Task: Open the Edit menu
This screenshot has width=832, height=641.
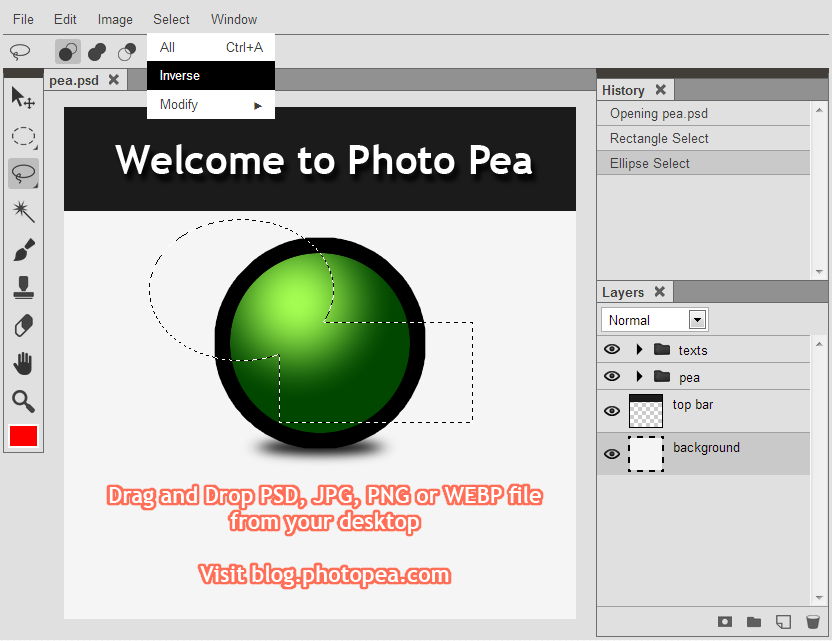Action: (65, 20)
